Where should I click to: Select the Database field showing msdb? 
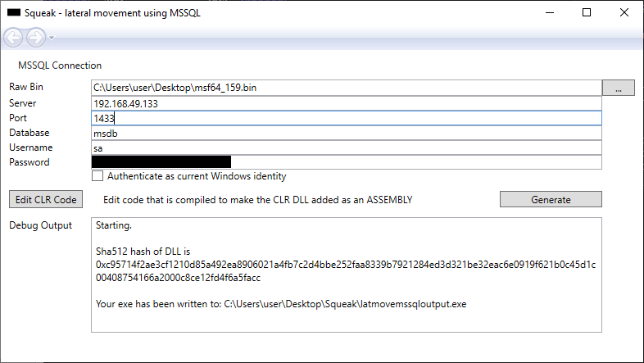coord(346,133)
